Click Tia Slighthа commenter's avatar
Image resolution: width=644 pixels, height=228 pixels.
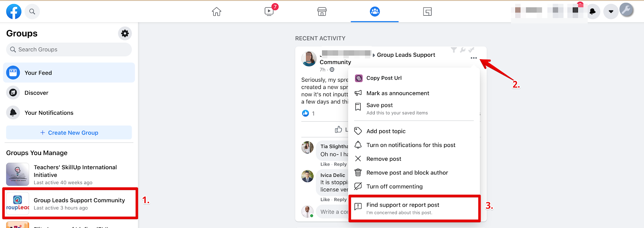[x=308, y=147]
